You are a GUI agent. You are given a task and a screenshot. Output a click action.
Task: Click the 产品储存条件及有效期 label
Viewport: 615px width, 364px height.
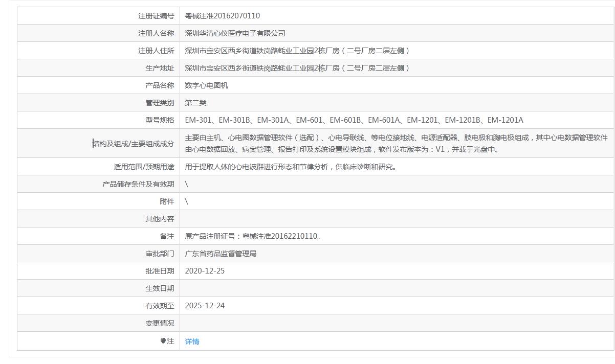click(x=138, y=184)
